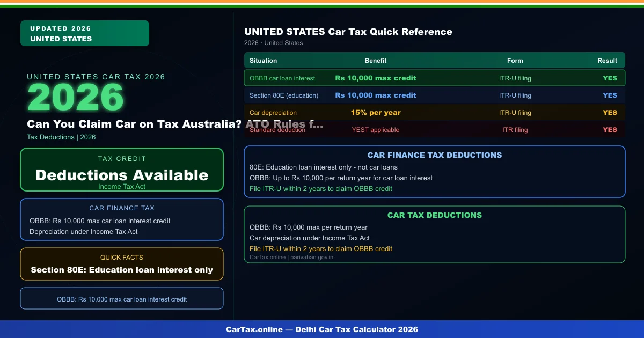Image resolution: width=644 pixels, height=338 pixels.
Task: Select the 'Car depreciation' table row label
Action: tap(273, 113)
